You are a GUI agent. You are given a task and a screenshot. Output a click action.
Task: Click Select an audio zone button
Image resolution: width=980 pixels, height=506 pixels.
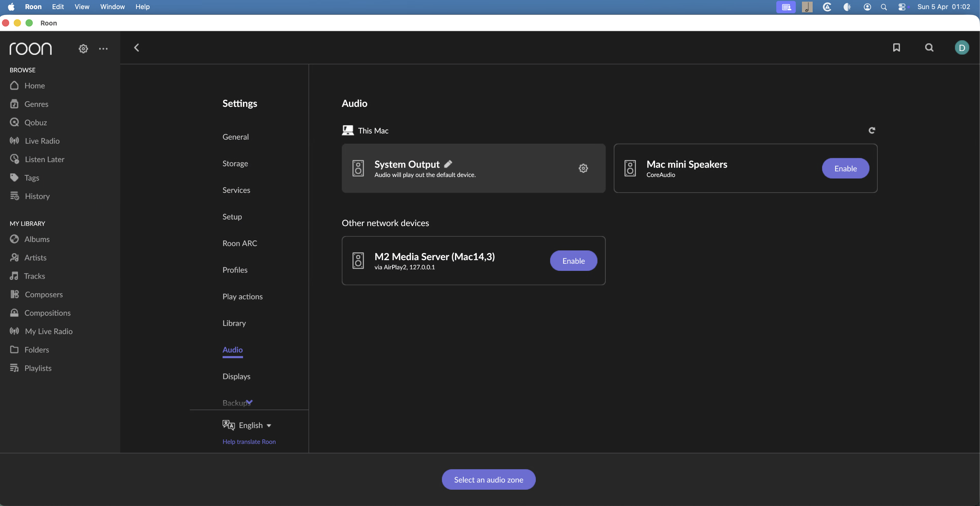pyautogui.click(x=488, y=479)
